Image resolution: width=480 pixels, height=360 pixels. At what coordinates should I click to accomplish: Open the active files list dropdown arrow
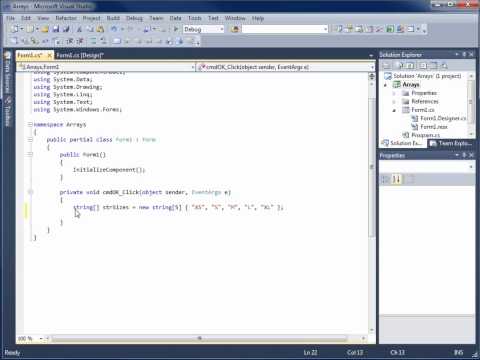point(371,55)
